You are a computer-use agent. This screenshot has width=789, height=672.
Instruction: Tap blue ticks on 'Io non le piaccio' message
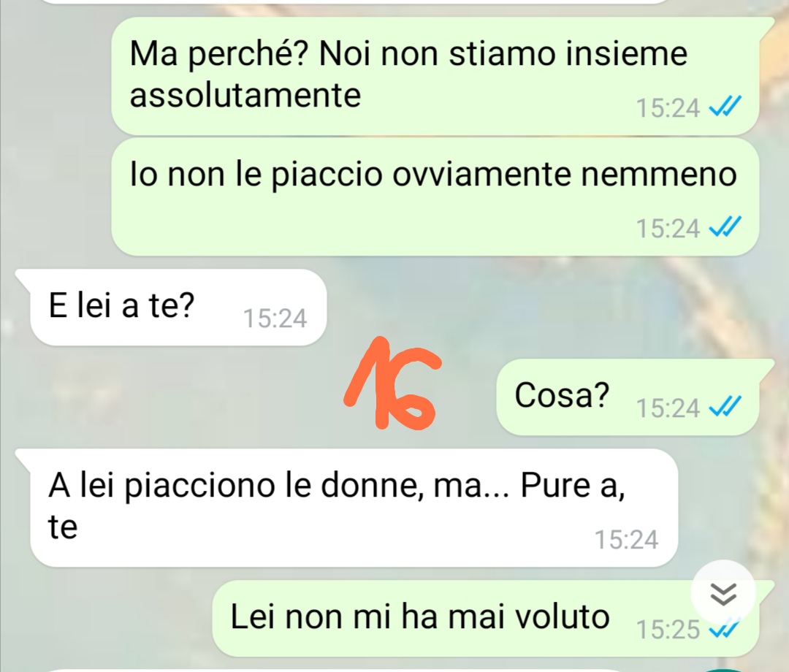725,227
